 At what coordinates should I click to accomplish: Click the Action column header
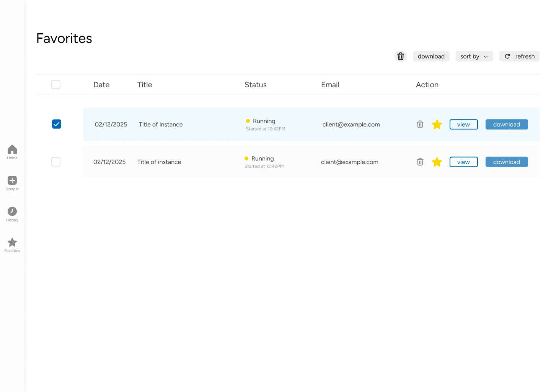pos(427,85)
